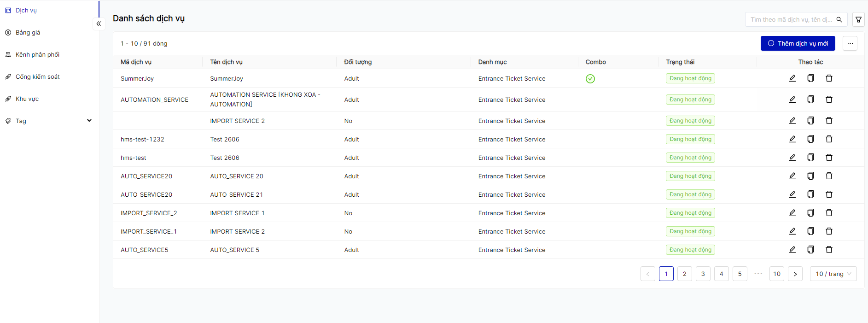Click Thêm dịch vụ mới button
The height and width of the screenshot is (323, 868).
click(x=798, y=43)
